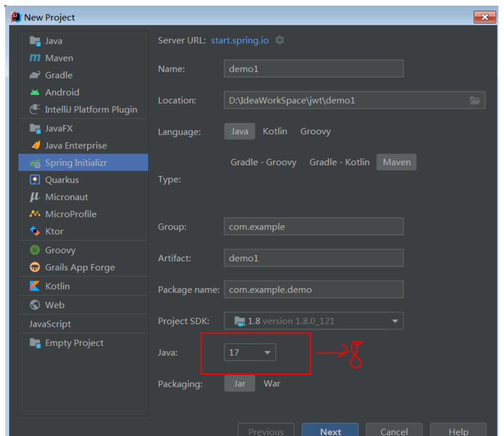The image size is (504, 436).
Task: Select Kotlin language option
Action: 275,131
